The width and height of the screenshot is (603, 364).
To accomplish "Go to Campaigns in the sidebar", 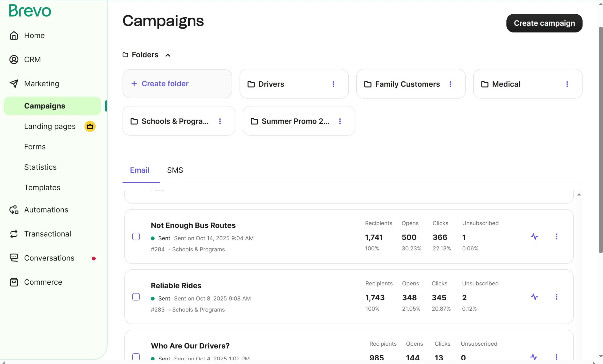I will tap(52, 106).
